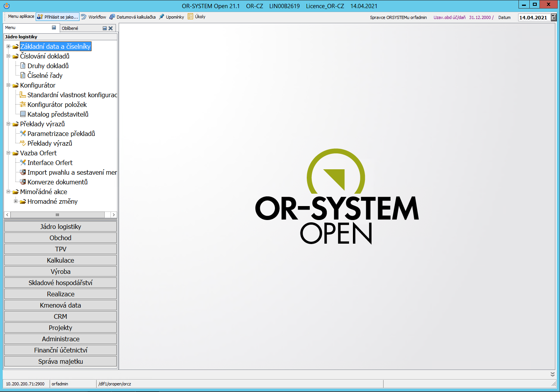
Task: Click the tree horizontal scrollbar right arrow
Action: pyautogui.click(x=113, y=215)
